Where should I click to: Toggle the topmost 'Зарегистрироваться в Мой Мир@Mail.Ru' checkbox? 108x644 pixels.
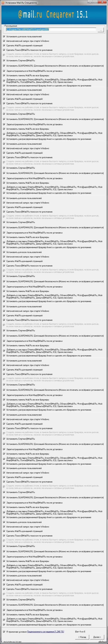point(4,71)
